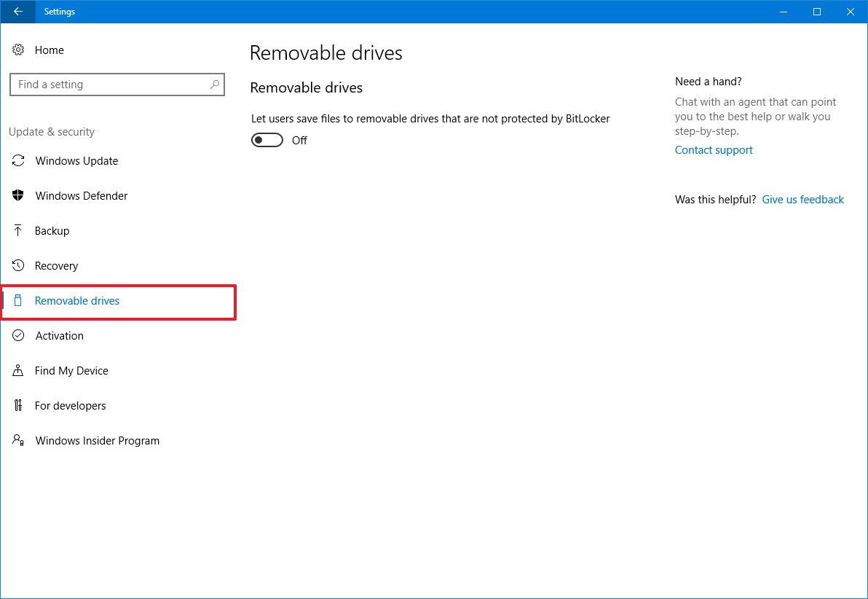Navigate to Activation settings
868x599 pixels.
click(59, 335)
